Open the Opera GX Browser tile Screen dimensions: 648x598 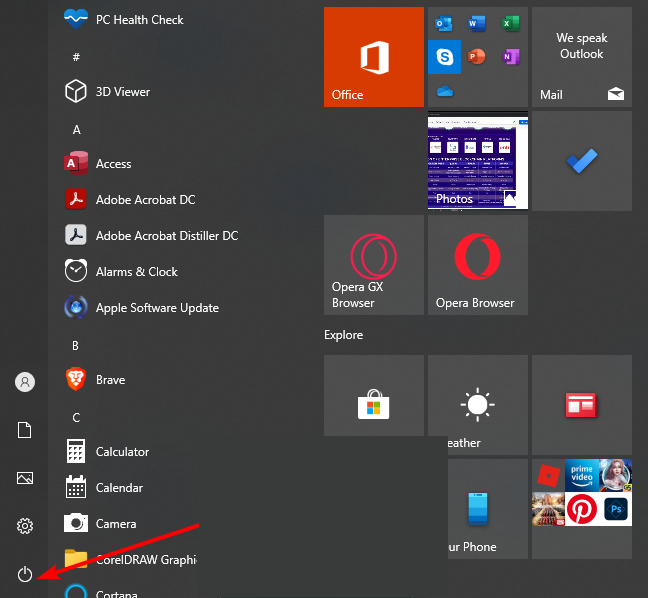(374, 265)
